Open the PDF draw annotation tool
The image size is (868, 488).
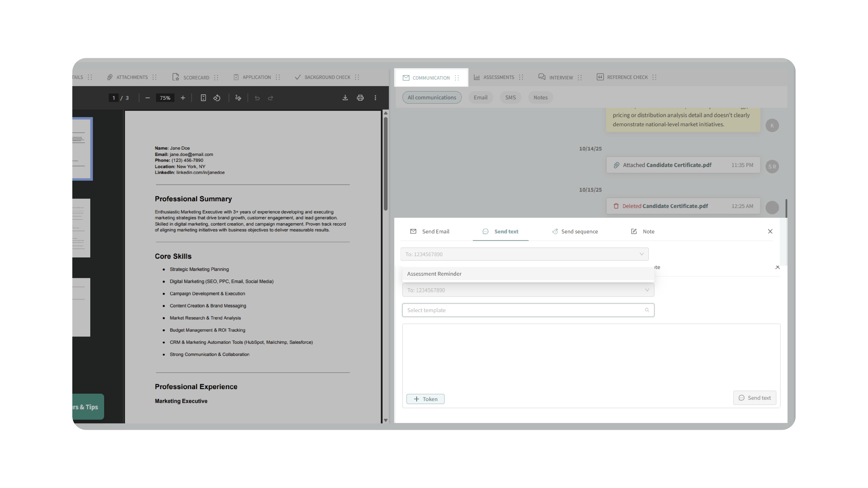click(x=238, y=98)
